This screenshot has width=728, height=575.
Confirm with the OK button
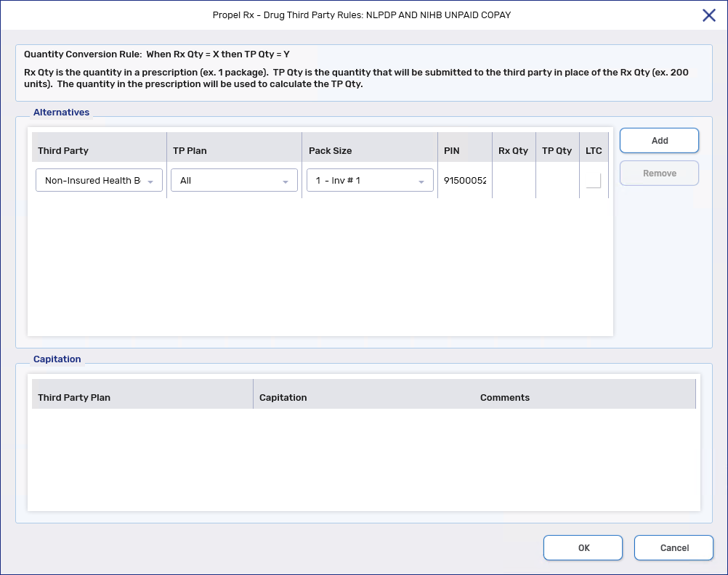pos(583,548)
